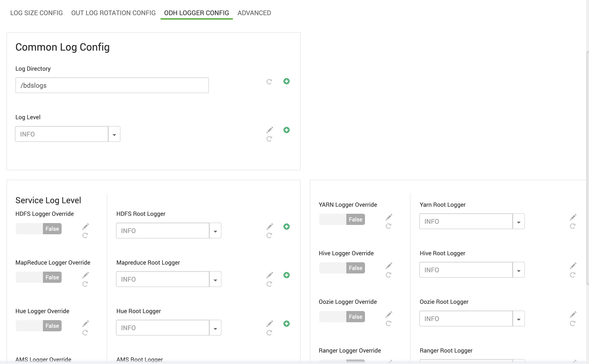The image size is (589, 364).
Task: Switch to the ADVANCED tab
Action: click(254, 13)
